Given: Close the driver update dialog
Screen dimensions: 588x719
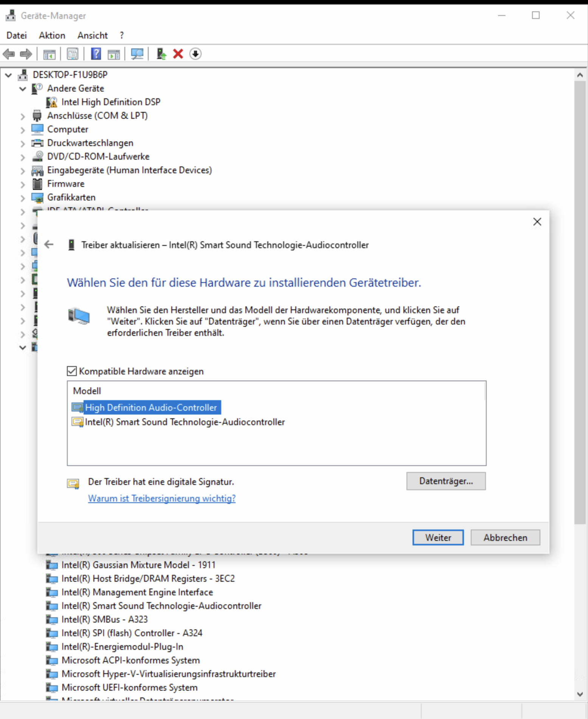Looking at the screenshot, I should point(537,222).
